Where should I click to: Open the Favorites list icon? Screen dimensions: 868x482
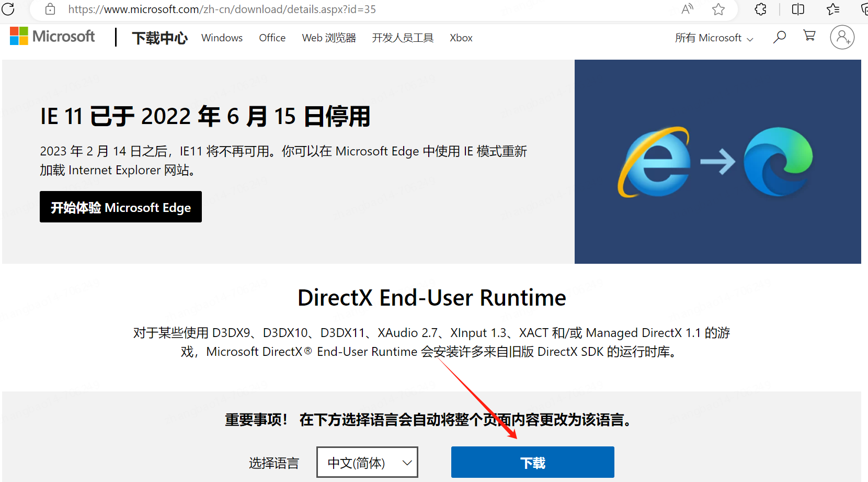click(833, 9)
